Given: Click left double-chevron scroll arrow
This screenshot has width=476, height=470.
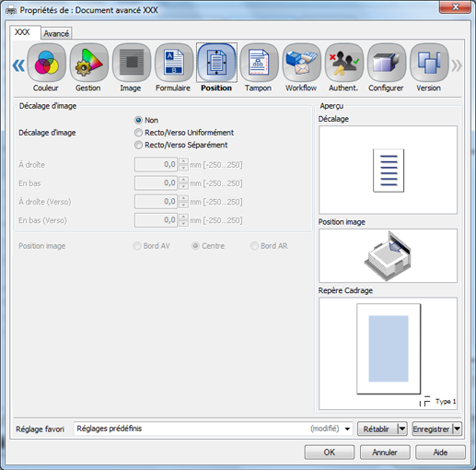Looking at the screenshot, I should (18, 65).
